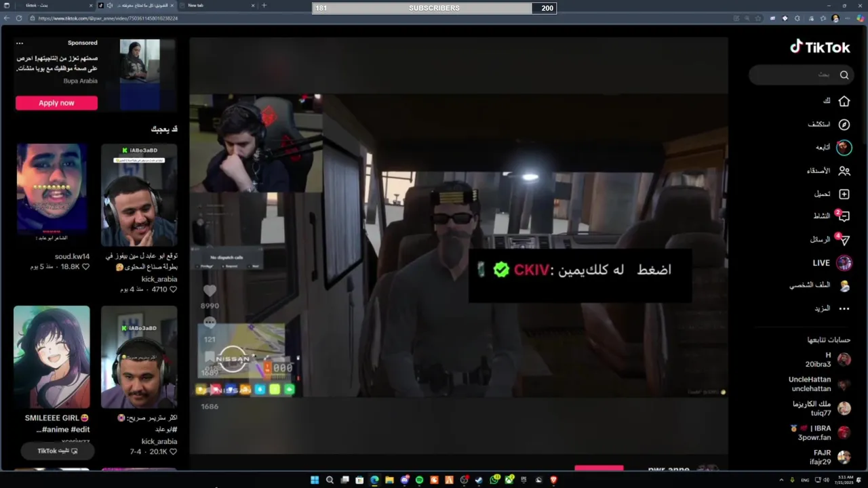Click the soud.kw14 username text
868x488 pixels.
[72, 256]
